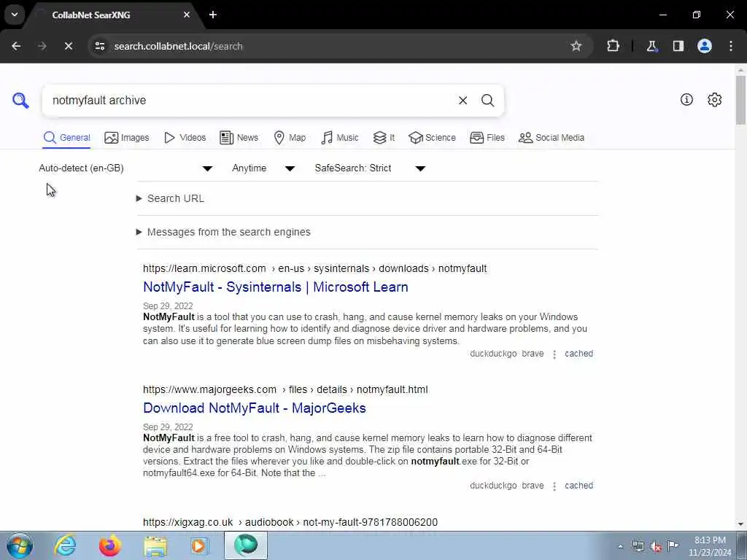Click the page vertical scrollbar thumb
Viewport: 747px width, 560px height.
[740, 100]
